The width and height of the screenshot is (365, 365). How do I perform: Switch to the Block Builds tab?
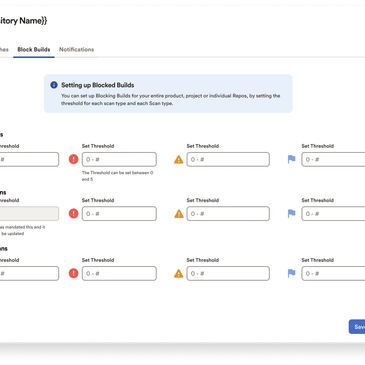[34, 50]
